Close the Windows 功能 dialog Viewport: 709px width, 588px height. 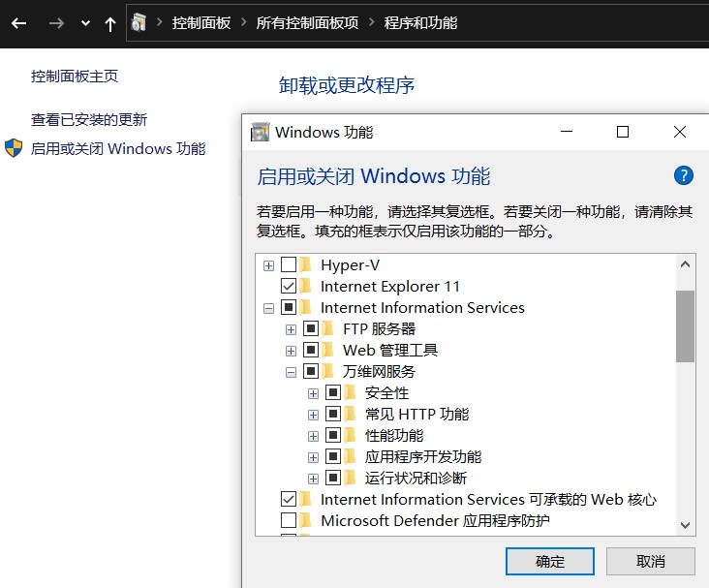[x=680, y=132]
